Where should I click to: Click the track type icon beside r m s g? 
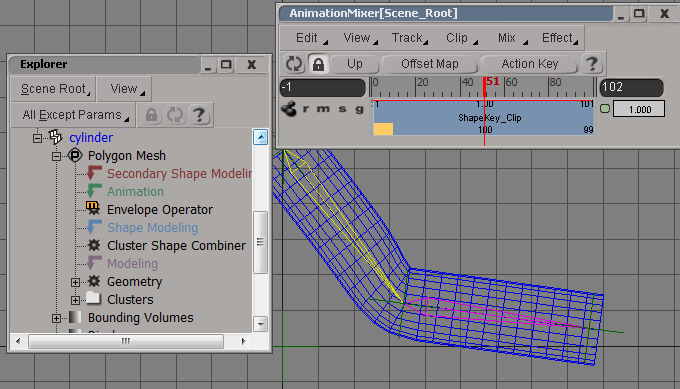(289, 108)
